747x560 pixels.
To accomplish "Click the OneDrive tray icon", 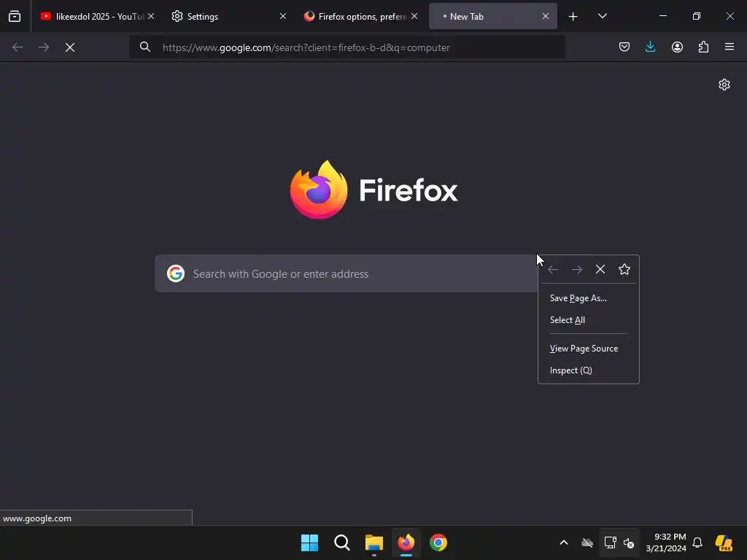I will [587, 542].
